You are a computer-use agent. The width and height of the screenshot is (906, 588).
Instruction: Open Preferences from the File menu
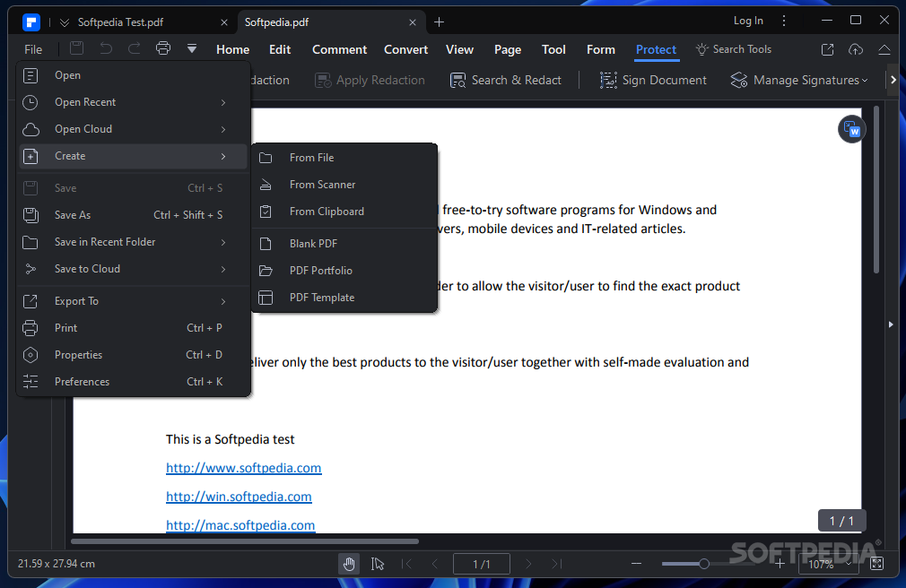134,382
